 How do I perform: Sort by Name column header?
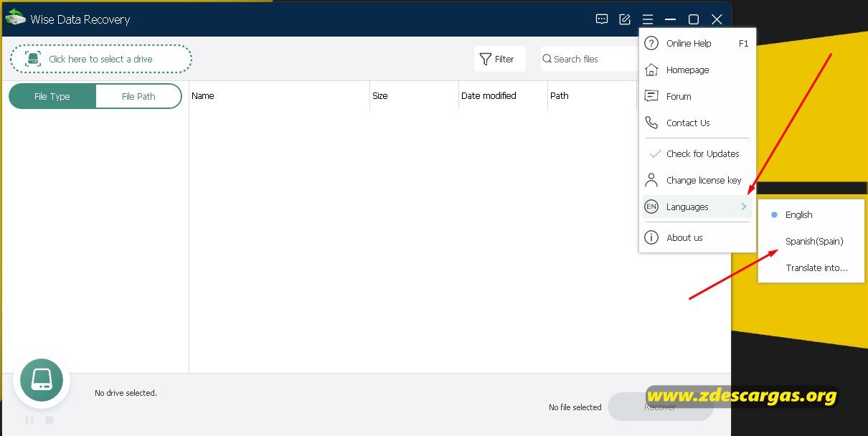point(279,95)
